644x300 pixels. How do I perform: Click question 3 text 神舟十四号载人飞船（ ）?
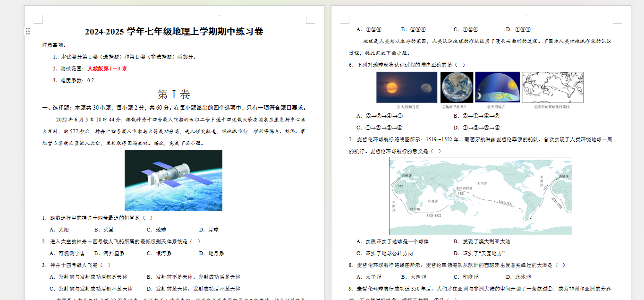click(76, 265)
